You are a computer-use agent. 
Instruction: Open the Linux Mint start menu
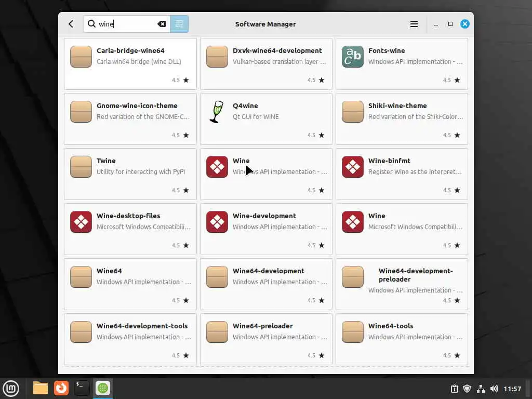[11, 389]
